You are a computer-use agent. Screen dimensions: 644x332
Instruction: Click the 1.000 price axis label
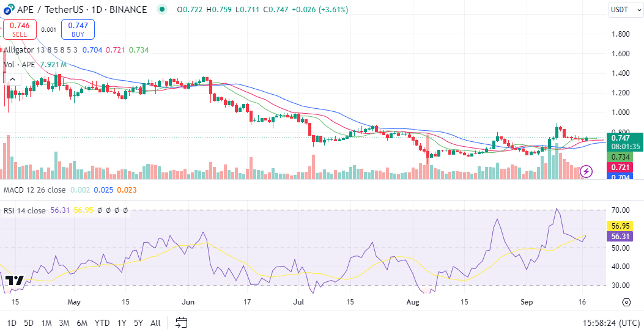pos(620,113)
